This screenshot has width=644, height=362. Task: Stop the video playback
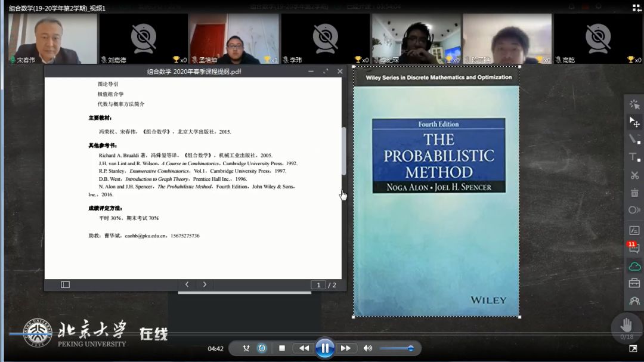tap(281, 348)
